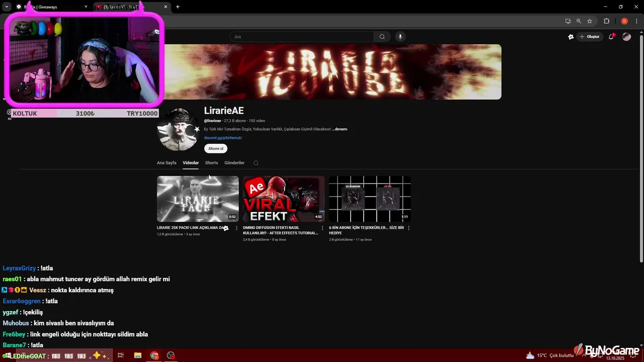This screenshot has width=644, height=362.
Task: Open the Gönderiler channel tab
Action: click(x=234, y=163)
